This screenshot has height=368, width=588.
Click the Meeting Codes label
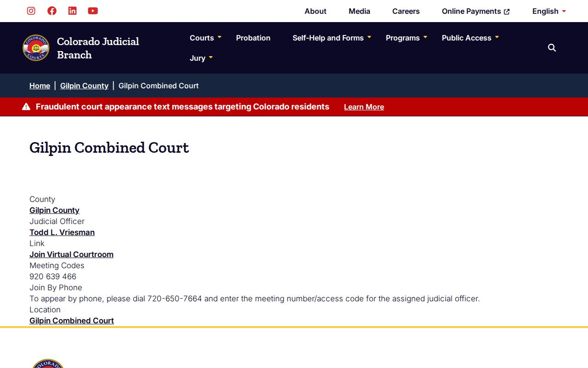tap(57, 265)
